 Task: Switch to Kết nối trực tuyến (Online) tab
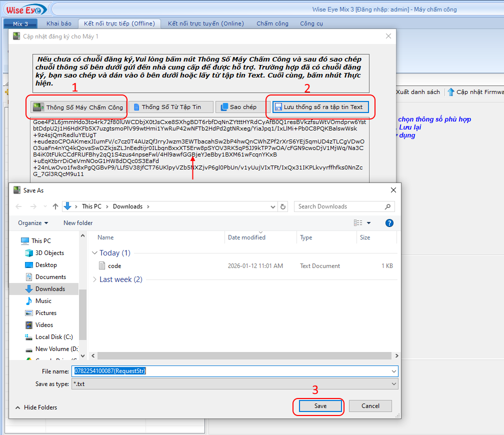(205, 23)
